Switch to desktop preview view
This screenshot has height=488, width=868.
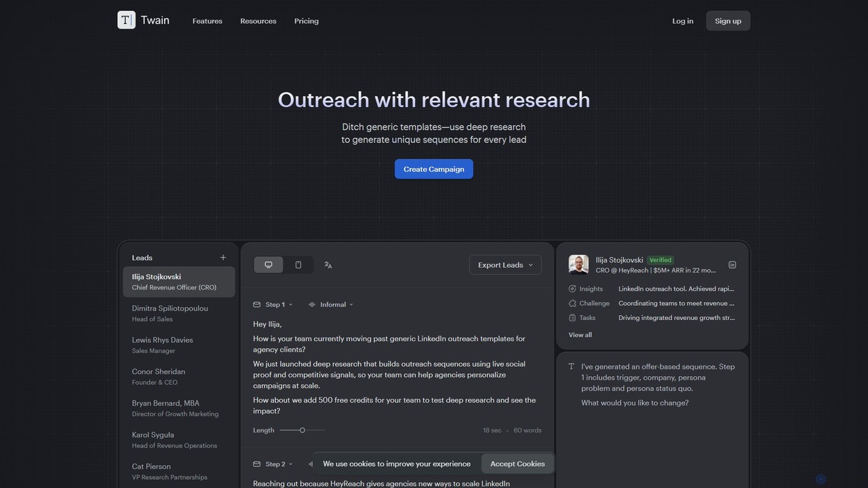pos(269,265)
